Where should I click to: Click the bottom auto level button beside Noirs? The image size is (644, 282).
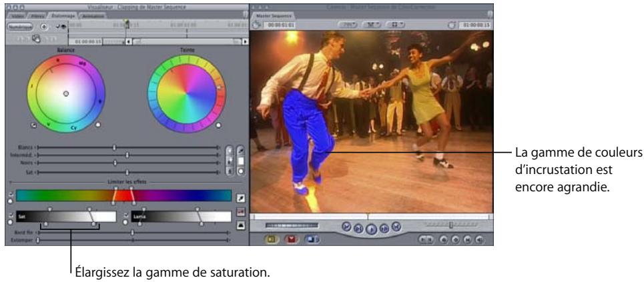tap(229, 171)
